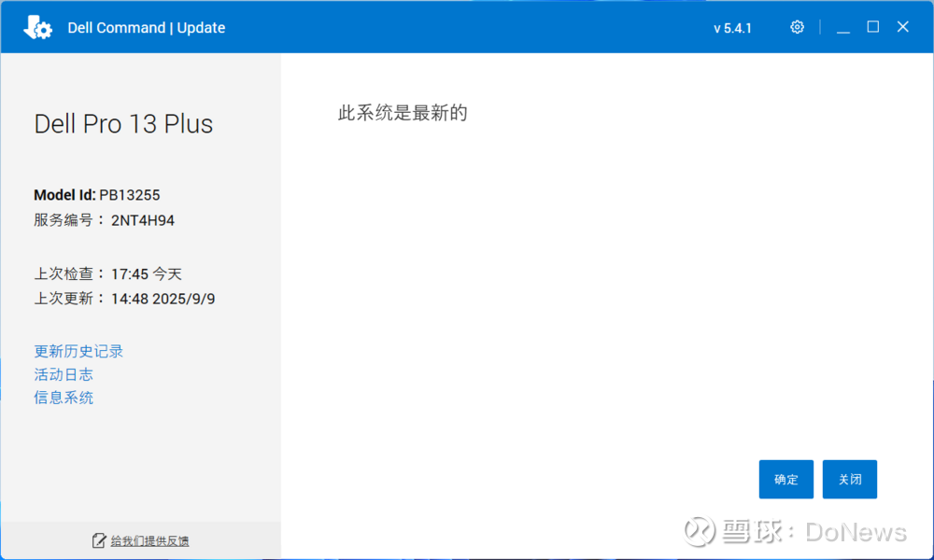Image resolution: width=934 pixels, height=560 pixels.
Task: Click the 确定 button
Action: (785, 479)
